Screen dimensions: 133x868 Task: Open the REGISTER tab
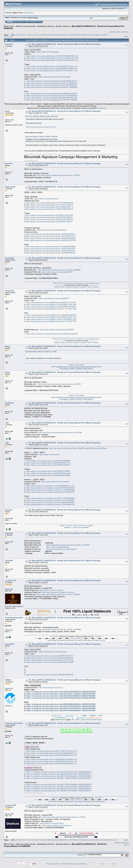tap(33, 22)
